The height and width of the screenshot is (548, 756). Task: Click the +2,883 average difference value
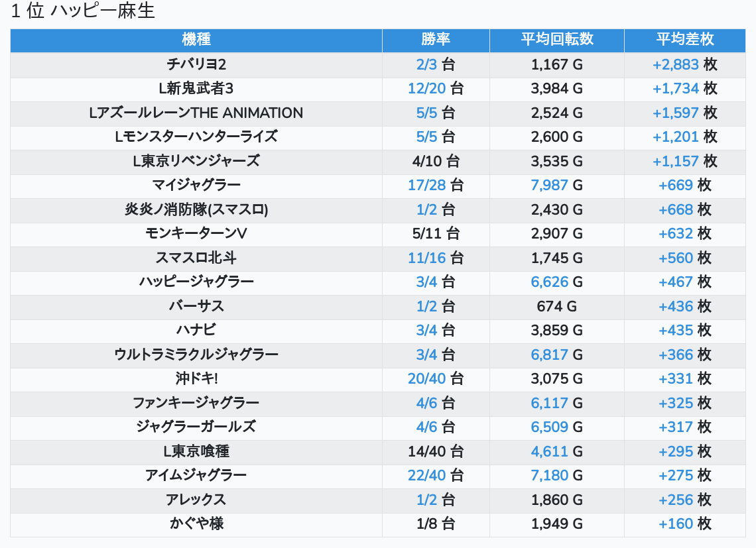click(x=675, y=64)
